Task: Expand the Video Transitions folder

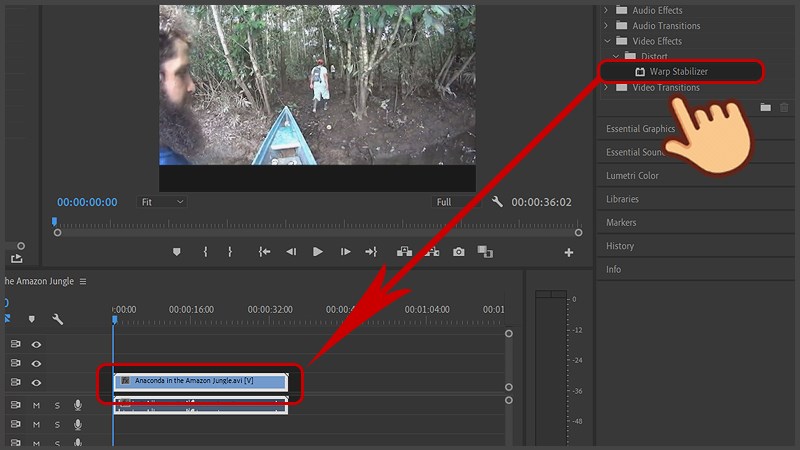Action: (606, 87)
